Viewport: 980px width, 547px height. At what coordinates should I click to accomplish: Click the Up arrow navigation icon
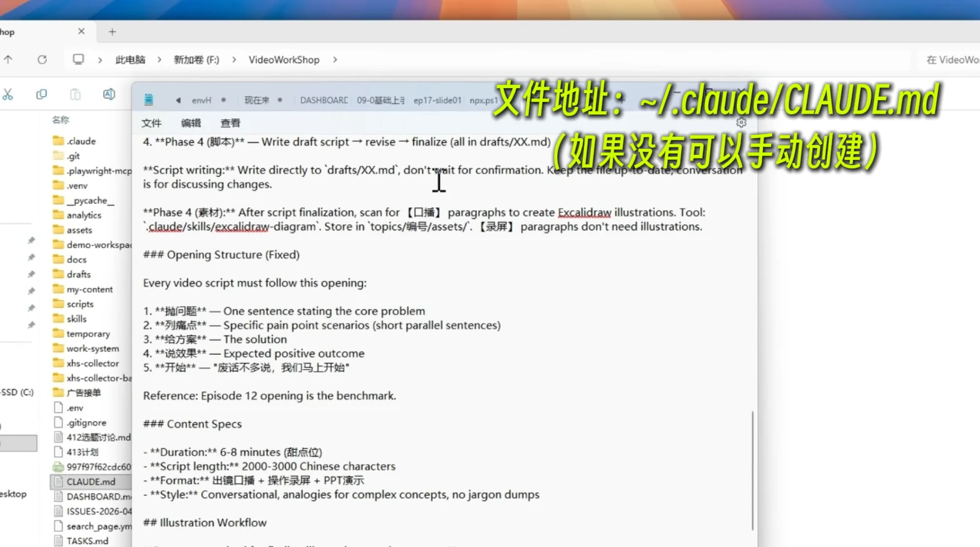(8, 59)
